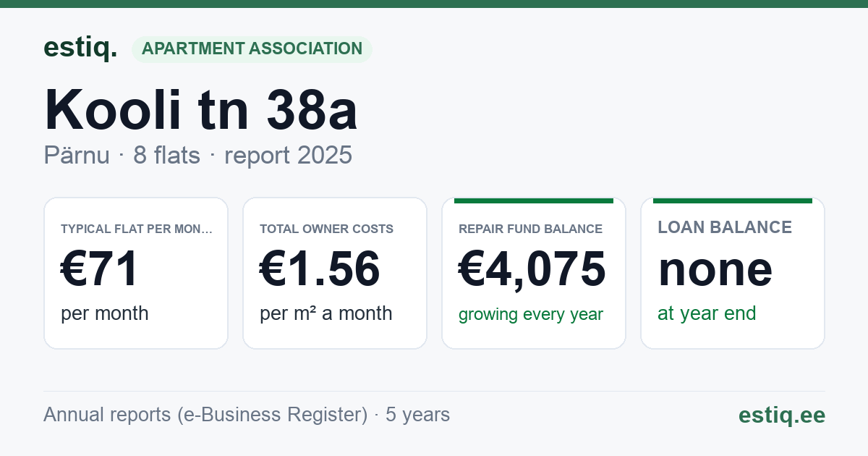Click the TOTAL OWNER COSTS label
Image resolution: width=868 pixels, height=456 pixels.
[x=326, y=229]
